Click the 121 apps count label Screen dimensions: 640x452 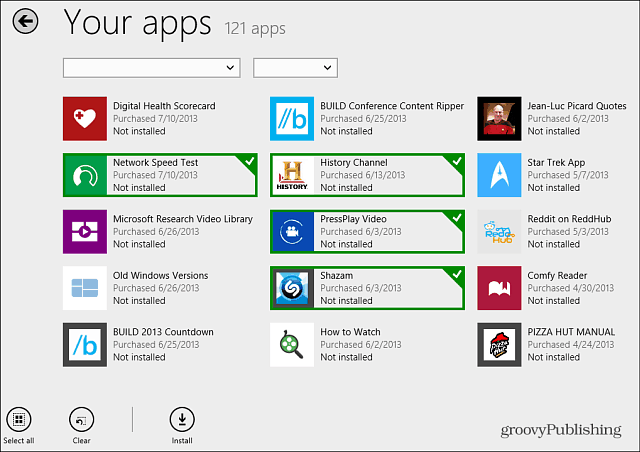(255, 29)
